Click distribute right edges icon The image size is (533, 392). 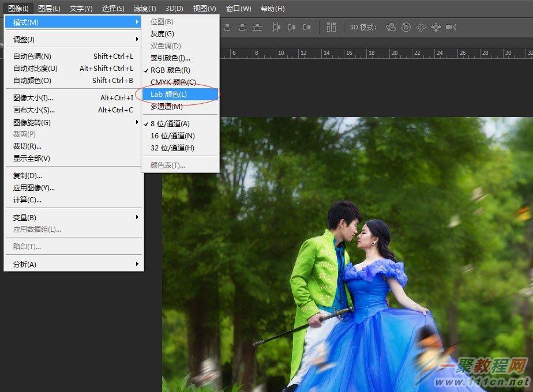click(x=307, y=27)
